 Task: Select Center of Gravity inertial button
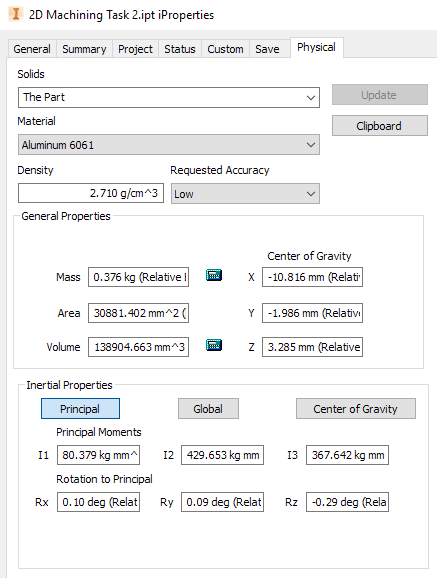[x=356, y=408]
